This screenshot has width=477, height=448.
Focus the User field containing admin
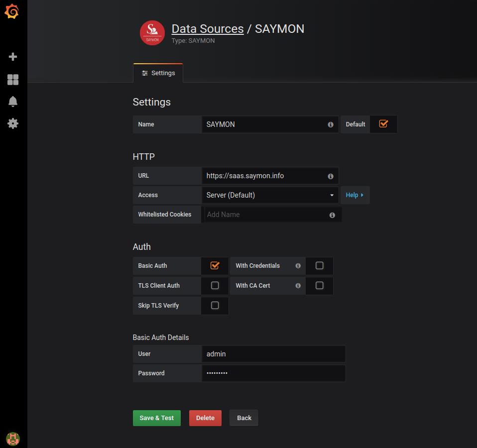coord(273,354)
